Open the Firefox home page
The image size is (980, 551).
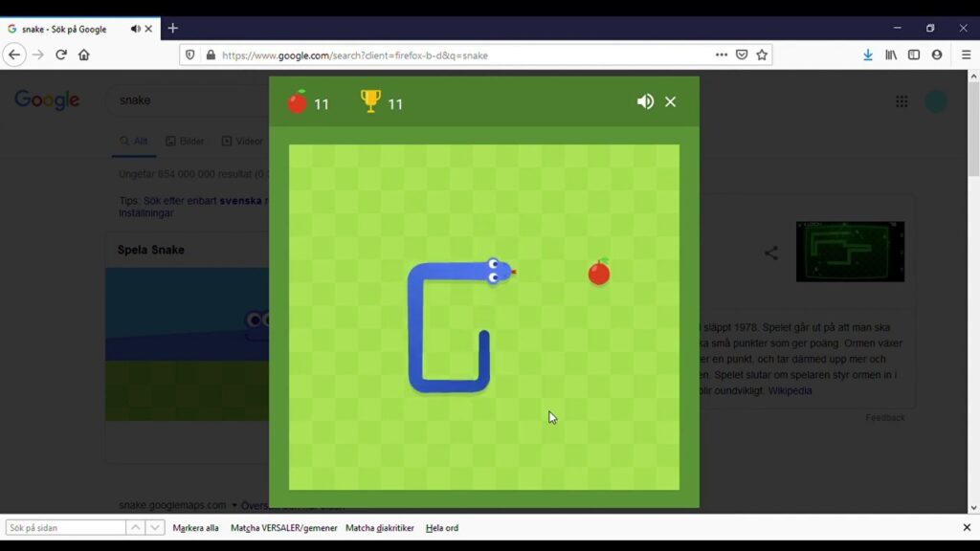pyautogui.click(x=84, y=55)
